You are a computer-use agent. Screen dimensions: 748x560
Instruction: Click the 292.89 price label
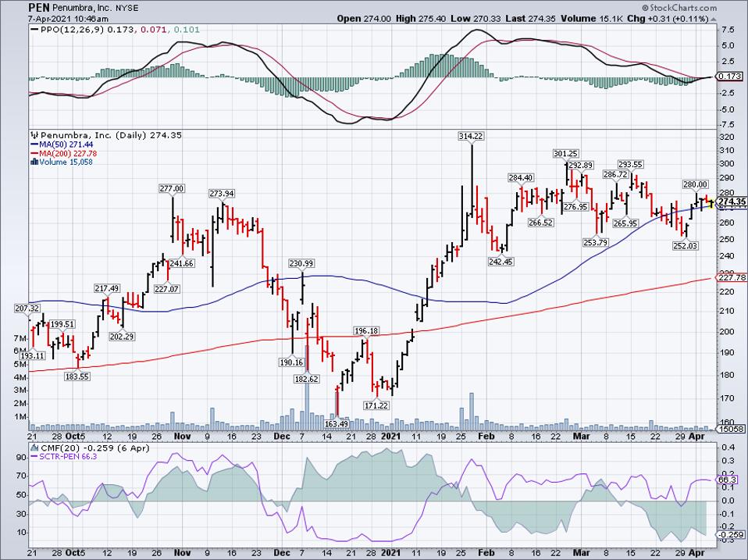click(x=581, y=165)
